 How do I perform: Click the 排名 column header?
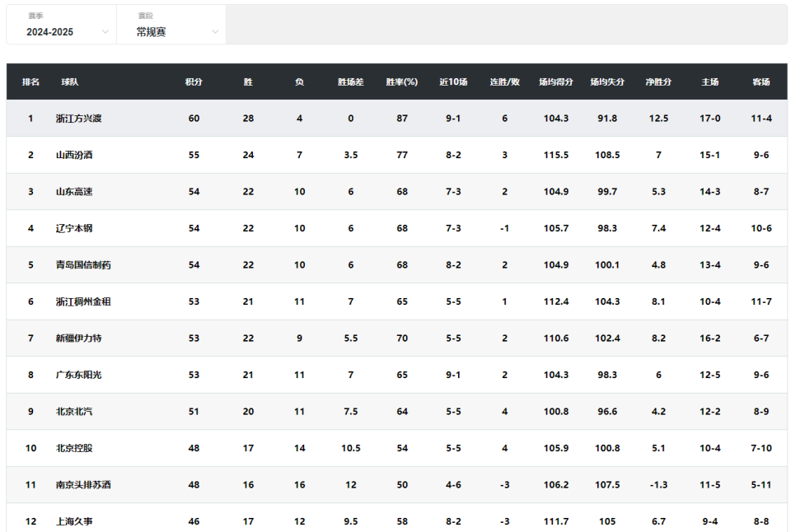click(30, 82)
